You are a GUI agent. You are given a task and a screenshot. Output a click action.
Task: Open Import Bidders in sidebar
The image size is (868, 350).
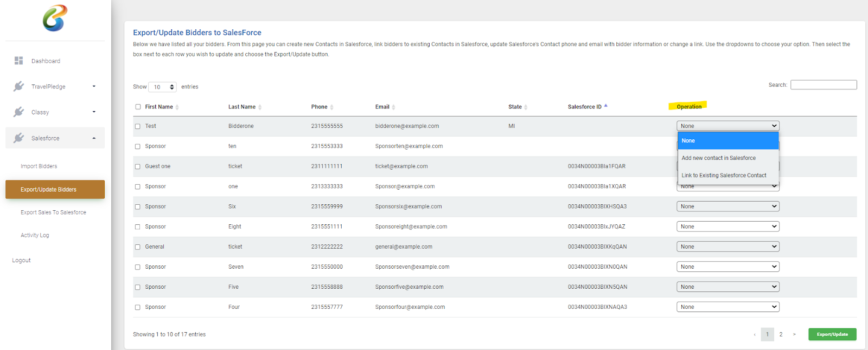pos(39,166)
